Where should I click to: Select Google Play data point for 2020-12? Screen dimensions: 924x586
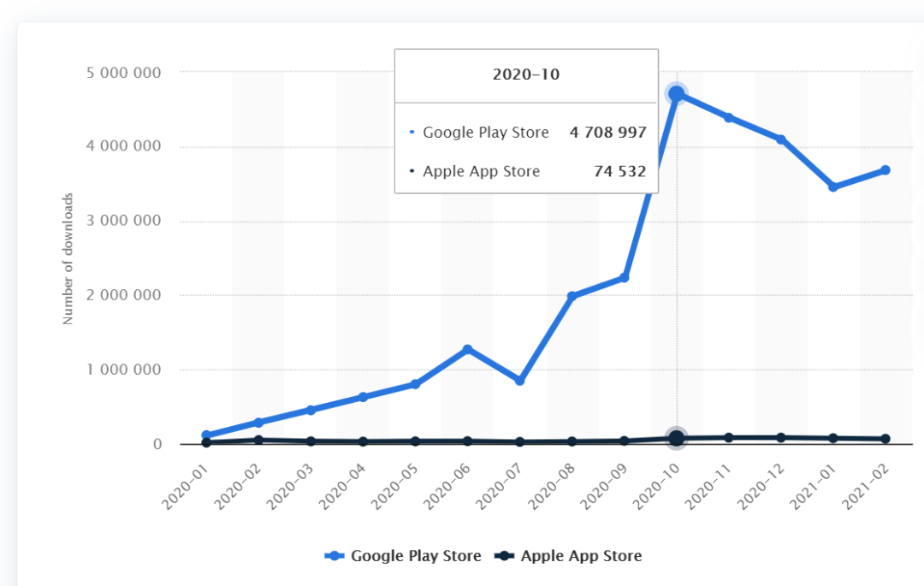pos(781,139)
